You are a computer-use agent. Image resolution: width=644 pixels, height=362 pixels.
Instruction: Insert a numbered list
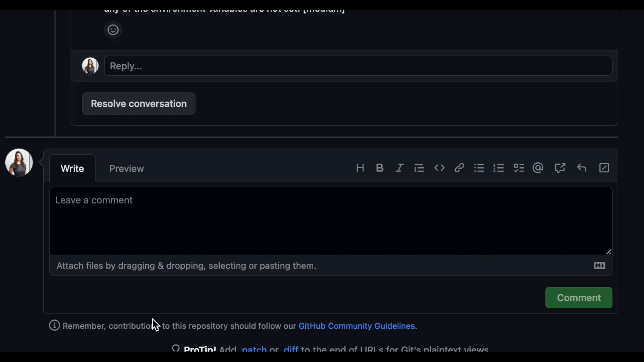[499, 168]
